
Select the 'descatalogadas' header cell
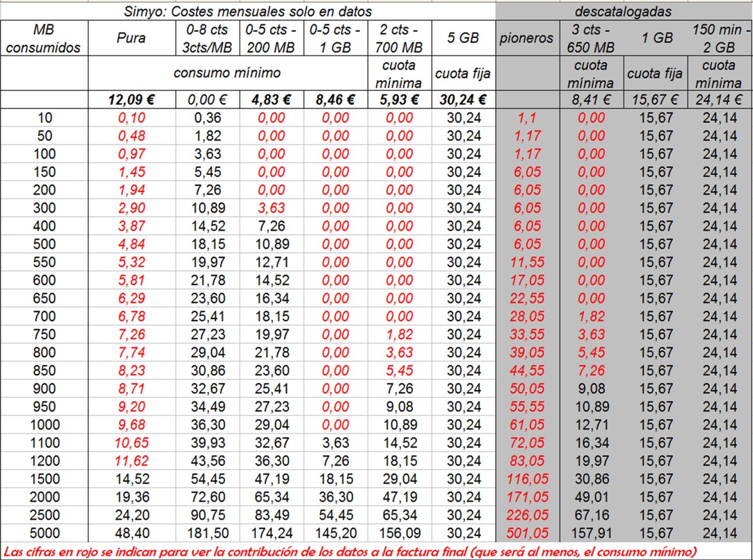(624, 11)
